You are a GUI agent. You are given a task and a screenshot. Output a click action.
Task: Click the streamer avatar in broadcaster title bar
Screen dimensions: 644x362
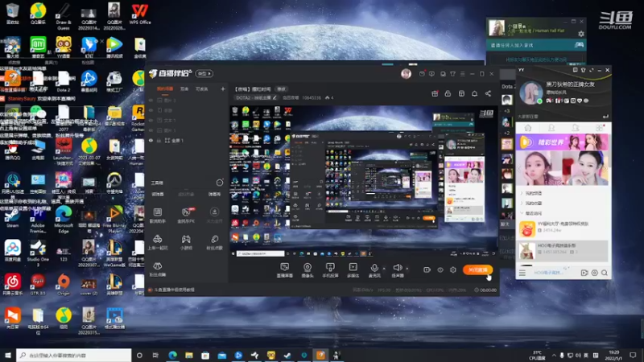click(406, 73)
